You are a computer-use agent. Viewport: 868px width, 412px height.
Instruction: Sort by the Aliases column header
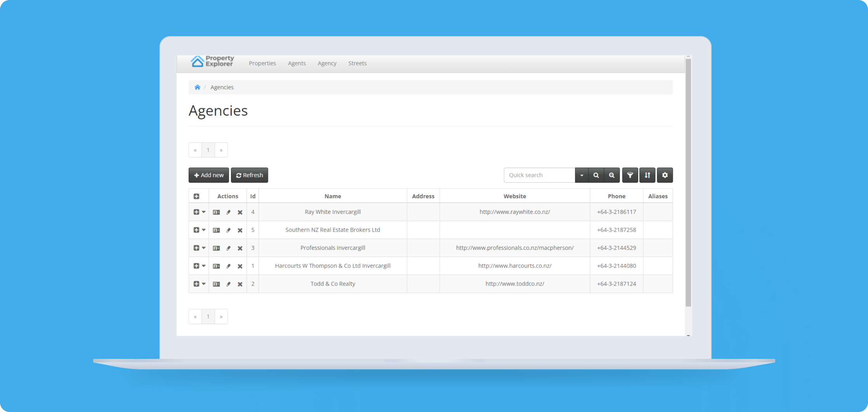658,196
